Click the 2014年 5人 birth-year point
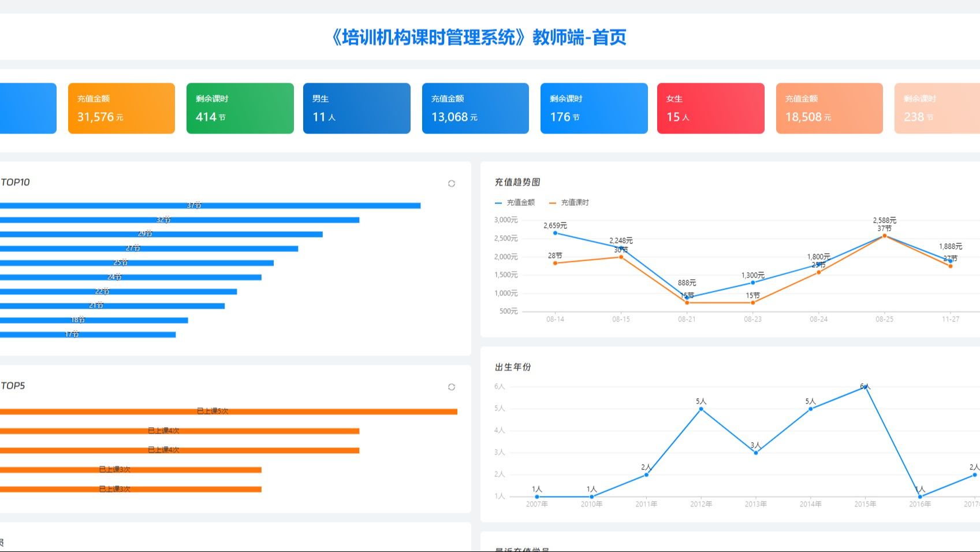 811,409
